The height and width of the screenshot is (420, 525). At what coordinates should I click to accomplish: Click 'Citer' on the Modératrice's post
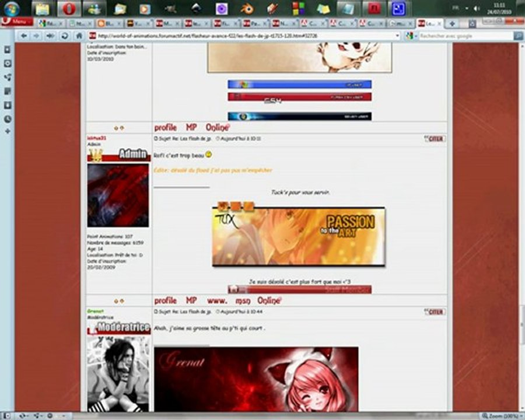click(435, 312)
